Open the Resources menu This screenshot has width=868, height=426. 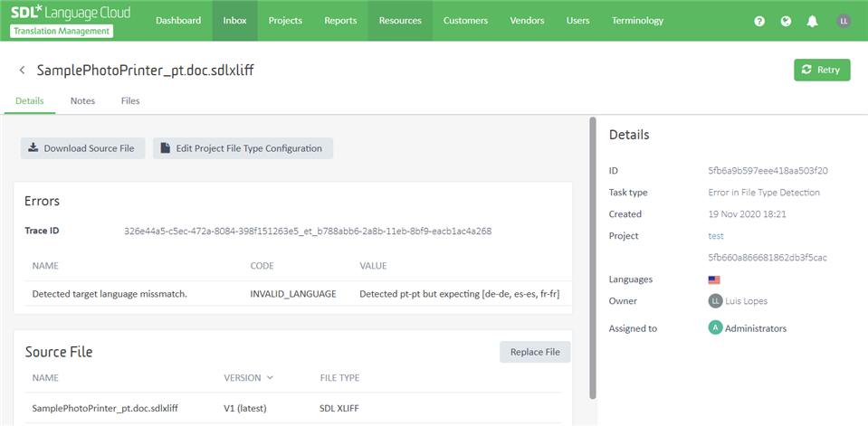(x=400, y=21)
